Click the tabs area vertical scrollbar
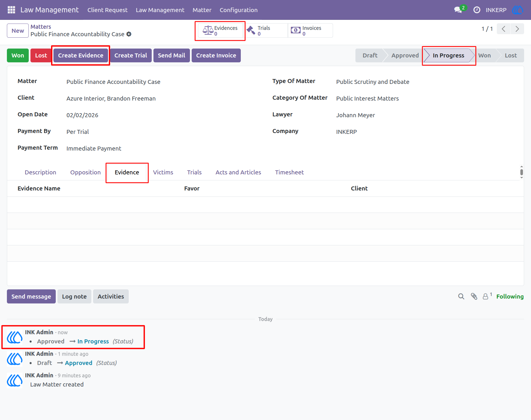The height and width of the screenshot is (420, 531). pos(522,172)
